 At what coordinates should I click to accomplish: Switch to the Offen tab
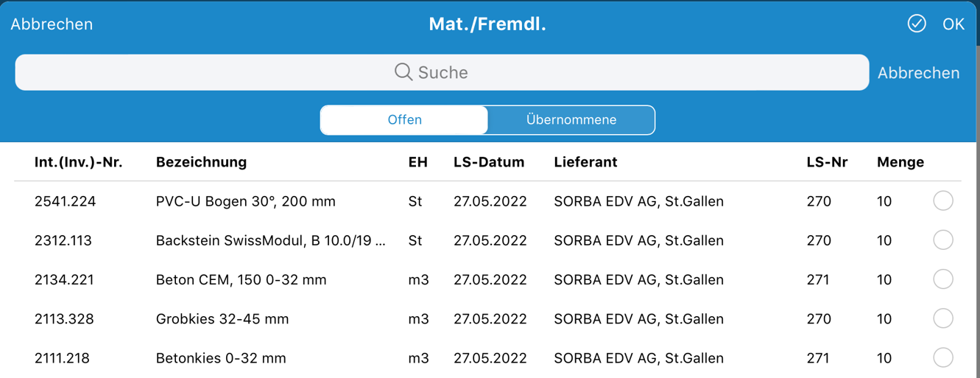coord(404,120)
